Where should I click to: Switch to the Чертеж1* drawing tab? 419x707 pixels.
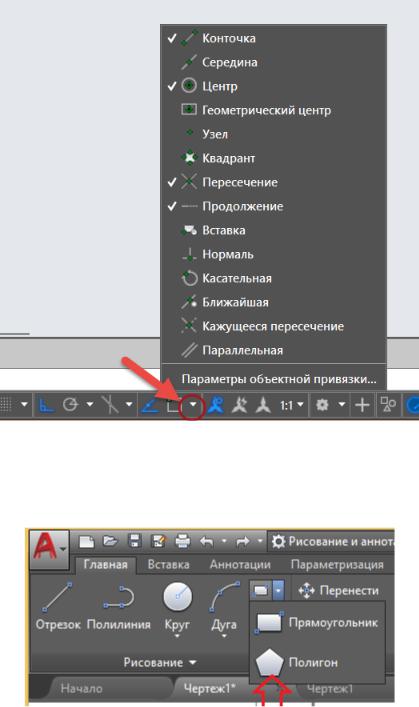(209, 689)
